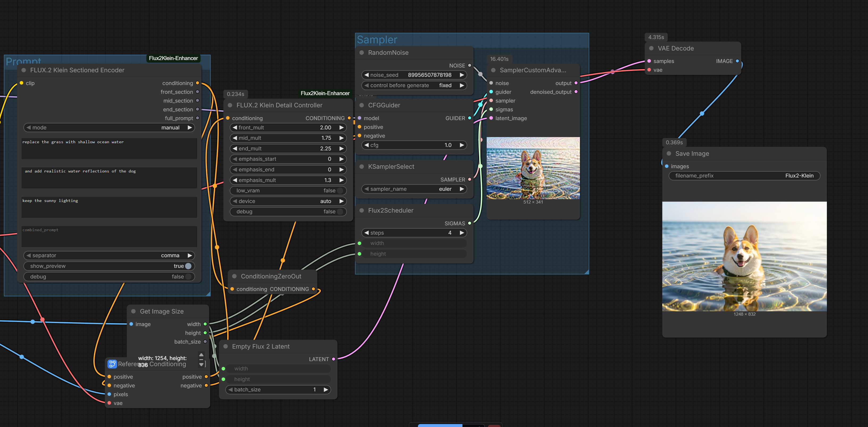Viewport: 868px width, 427px height.
Task: Increase emphasis_end with its right arrow
Action: click(x=341, y=170)
